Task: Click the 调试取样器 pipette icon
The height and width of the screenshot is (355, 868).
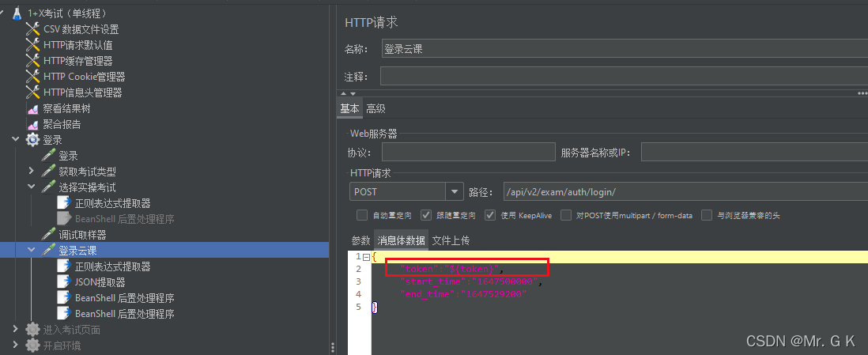Action: (x=49, y=235)
